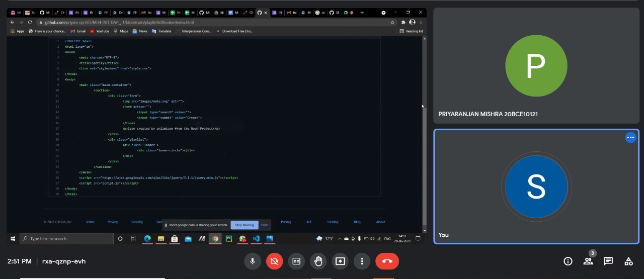The height and width of the screenshot is (279, 644).
Task: Click the GitHub footer About link
Action: tap(381, 222)
